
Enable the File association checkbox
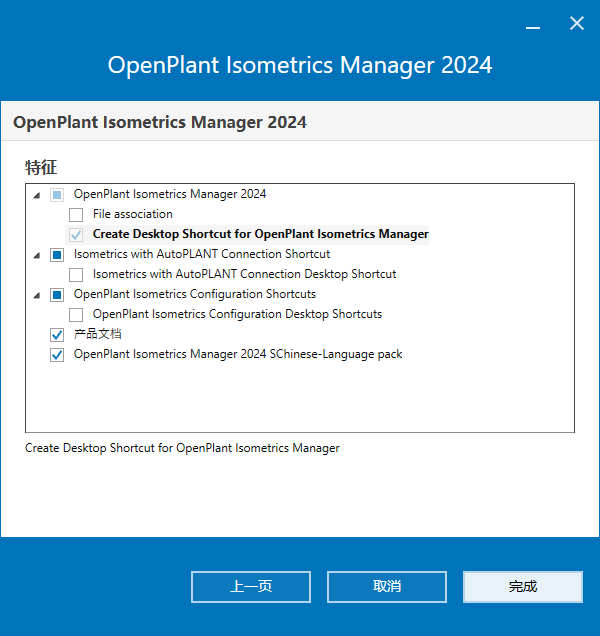click(76, 215)
